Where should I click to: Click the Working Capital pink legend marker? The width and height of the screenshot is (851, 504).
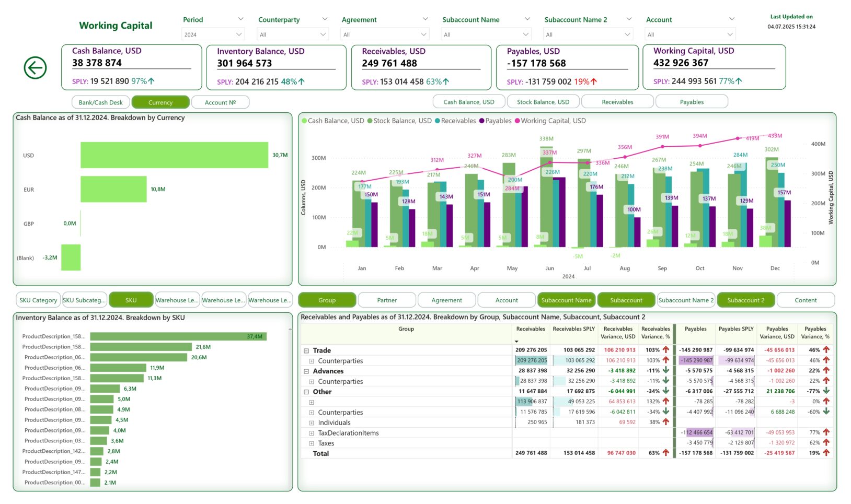(x=517, y=121)
